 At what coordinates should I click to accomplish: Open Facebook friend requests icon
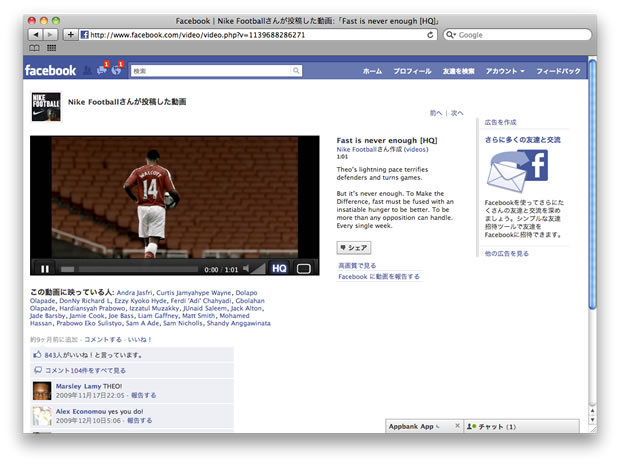point(87,71)
